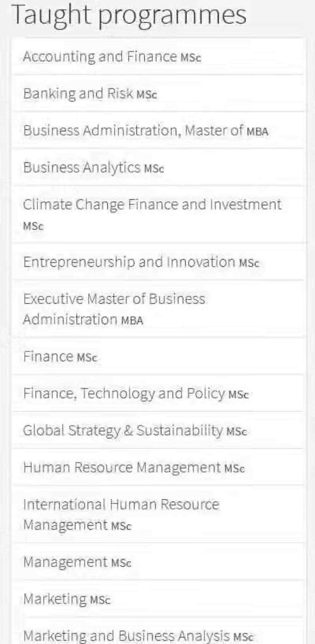Click the MSc label after Marketing
Screen dimensions: 315x644
coord(100,600)
